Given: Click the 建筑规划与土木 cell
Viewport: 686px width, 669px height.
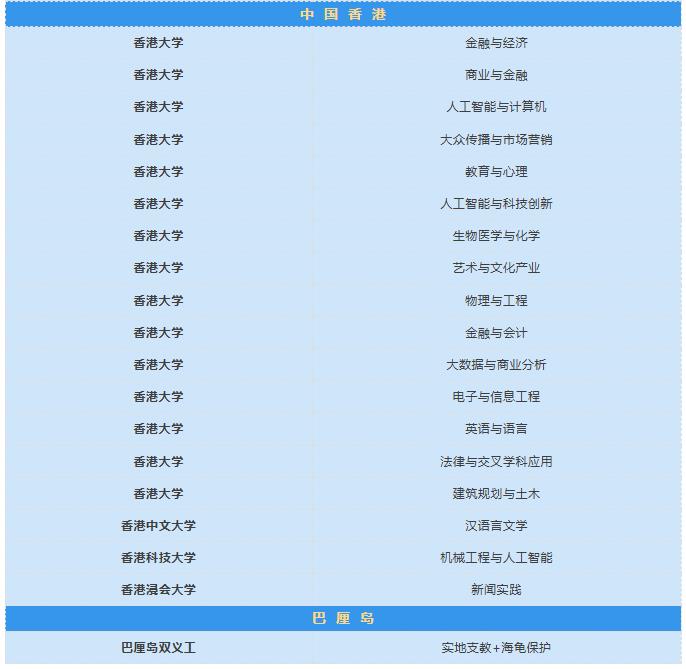Looking at the screenshot, I should coord(496,494).
